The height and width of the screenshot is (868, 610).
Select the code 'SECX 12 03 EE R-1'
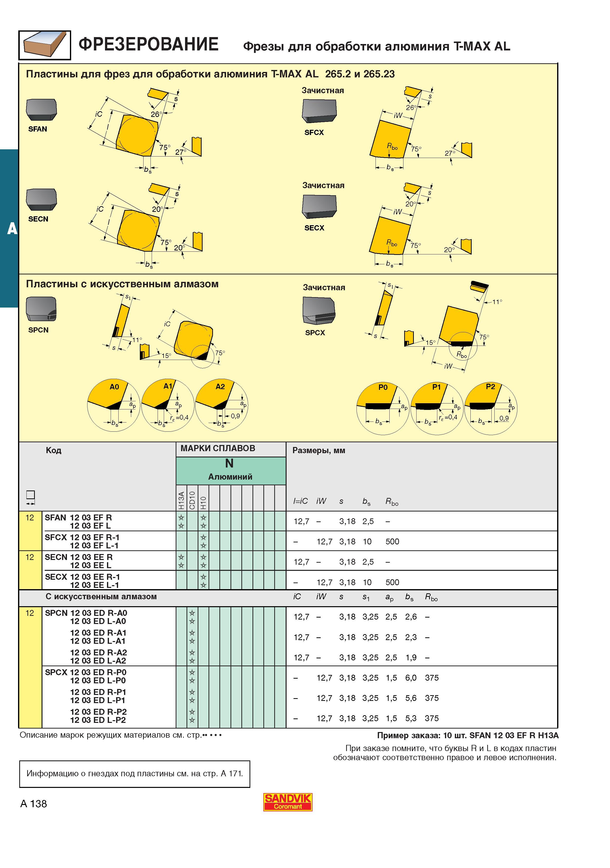[x=82, y=577]
